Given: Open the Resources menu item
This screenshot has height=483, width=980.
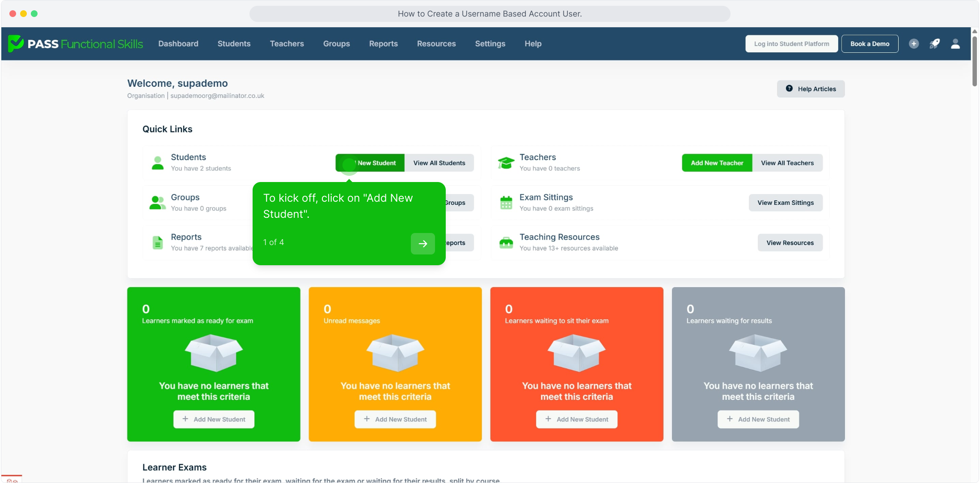Looking at the screenshot, I should click(x=436, y=44).
